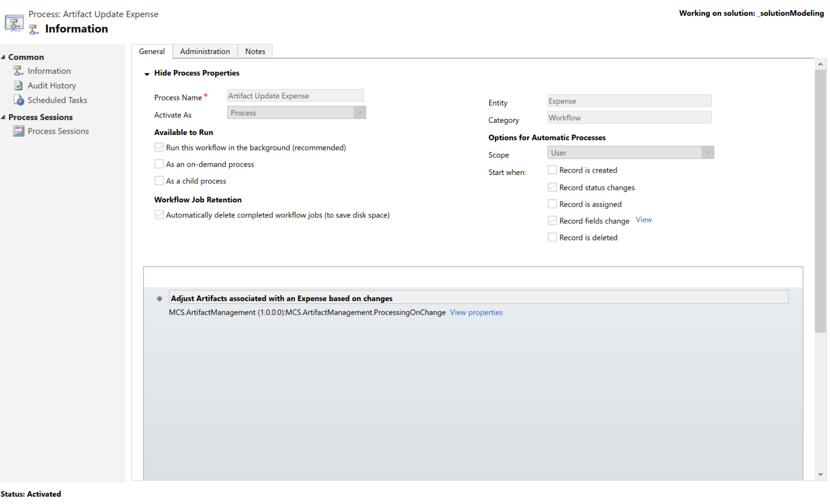Click the process workflow icon in the header

(x=14, y=23)
